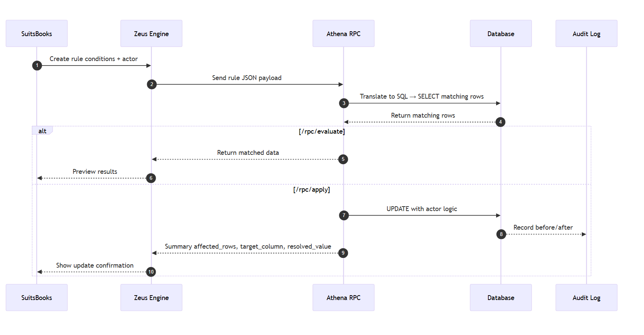
Task: Click the step 2 sequence number circle
Action: [152, 84]
